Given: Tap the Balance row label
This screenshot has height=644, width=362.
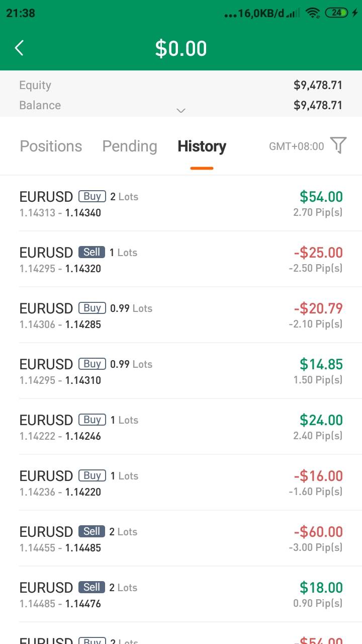Looking at the screenshot, I should click(x=40, y=106).
